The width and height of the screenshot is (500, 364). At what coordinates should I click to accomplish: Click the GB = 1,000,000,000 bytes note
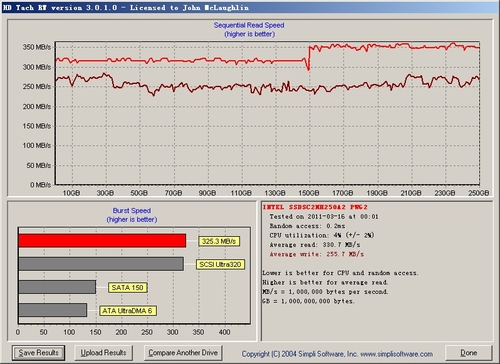[x=308, y=301]
